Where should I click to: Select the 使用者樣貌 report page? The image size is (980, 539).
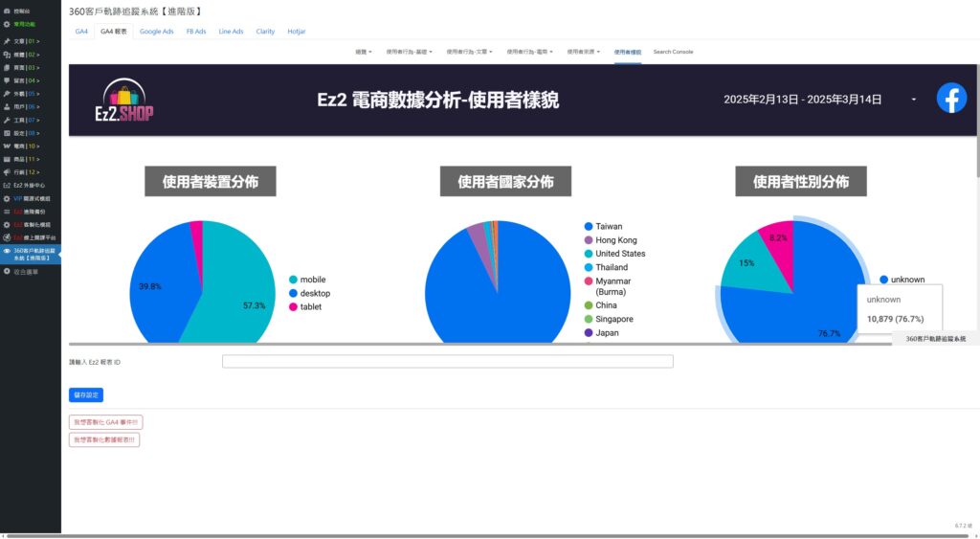(627, 52)
